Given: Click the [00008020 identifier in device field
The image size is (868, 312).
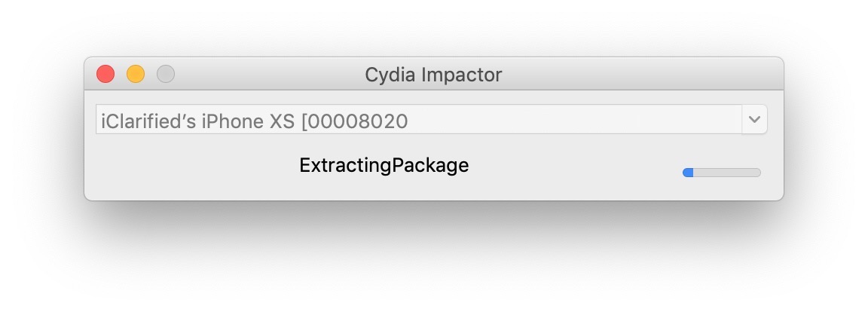Looking at the screenshot, I should 355,121.
